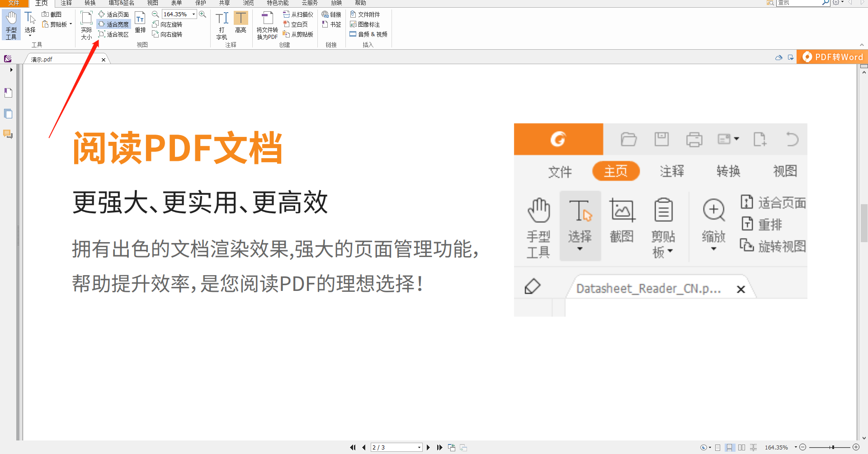
Task: Open the 剪贴板 dropdown arrow
Action: [71, 24]
